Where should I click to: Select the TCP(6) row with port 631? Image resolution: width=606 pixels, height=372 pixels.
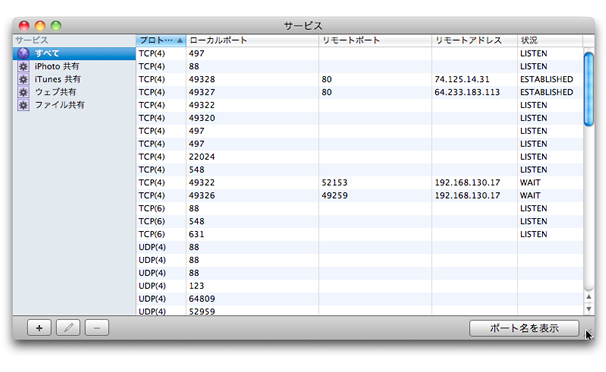tap(359, 234)
